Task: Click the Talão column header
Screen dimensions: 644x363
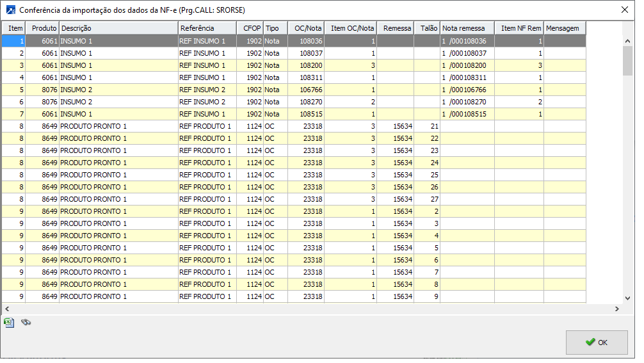Action: (427, 28)
